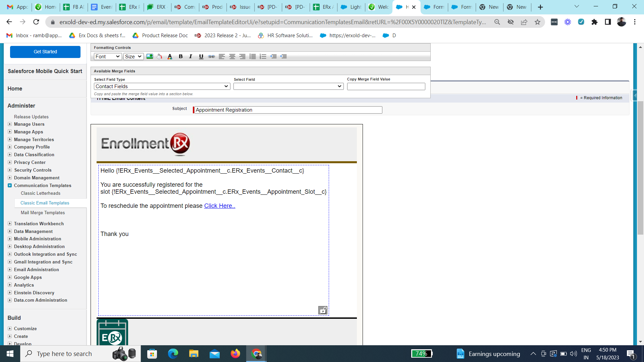Screen dimensions: 644x362
Task: Click the numbered list icon
Action: (x=263, y=56)
